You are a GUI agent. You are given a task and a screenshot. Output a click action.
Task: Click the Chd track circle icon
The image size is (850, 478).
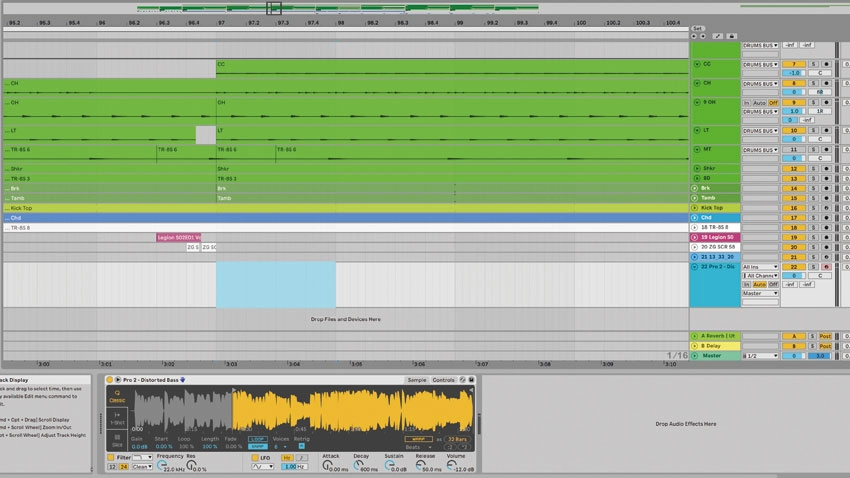pos(694,217)
